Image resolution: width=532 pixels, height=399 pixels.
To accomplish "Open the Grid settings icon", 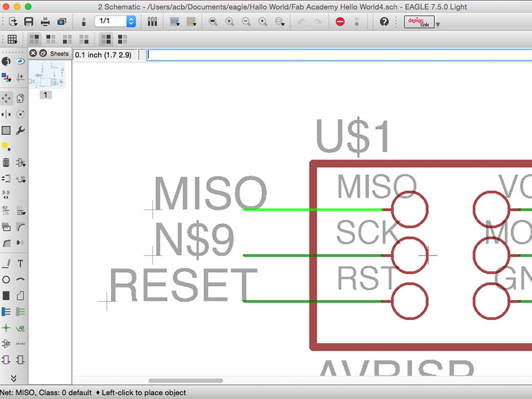I will pos(12,39).
